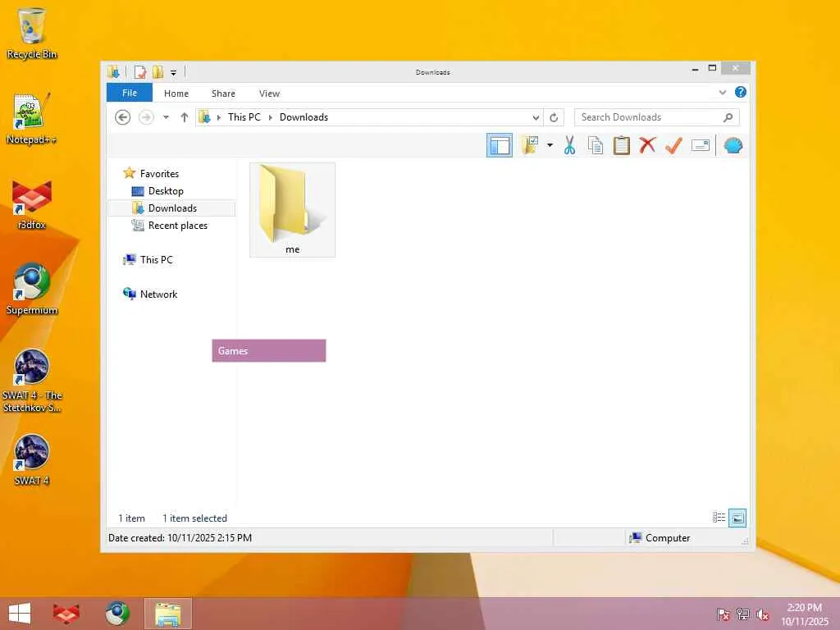
Task: Open the File menu tab
Action: (130, 93)
